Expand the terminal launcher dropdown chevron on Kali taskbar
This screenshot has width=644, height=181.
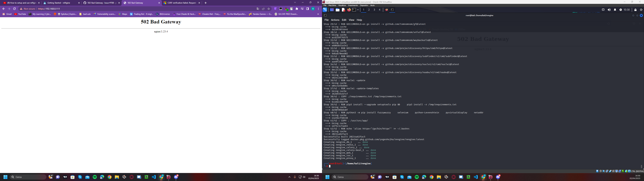[x=358, y=10]
